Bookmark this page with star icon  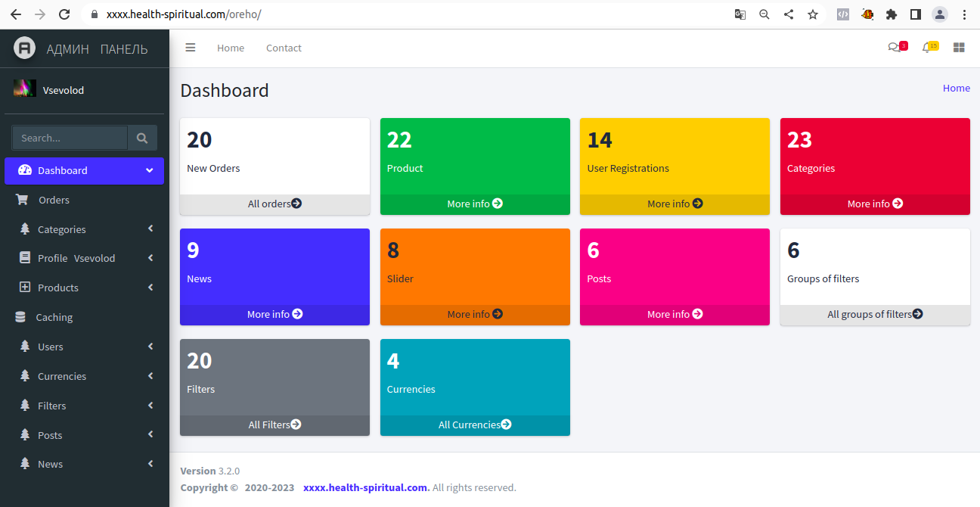click(813, 14)
